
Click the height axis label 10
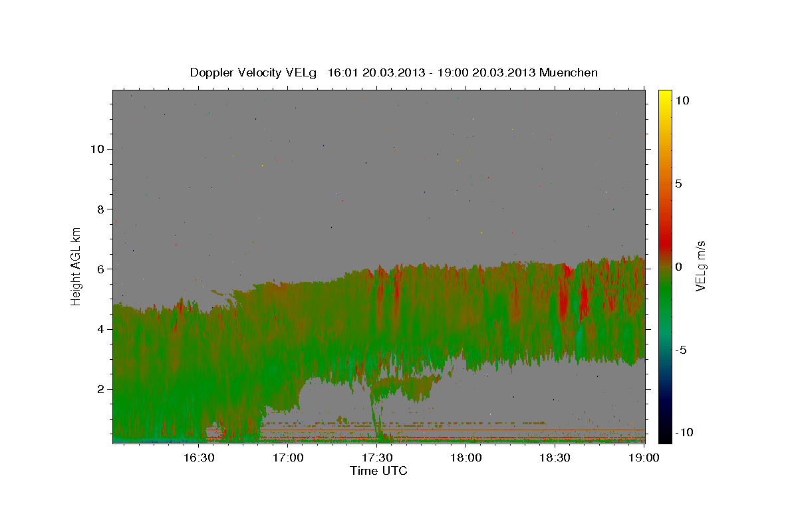click(96, 149)
